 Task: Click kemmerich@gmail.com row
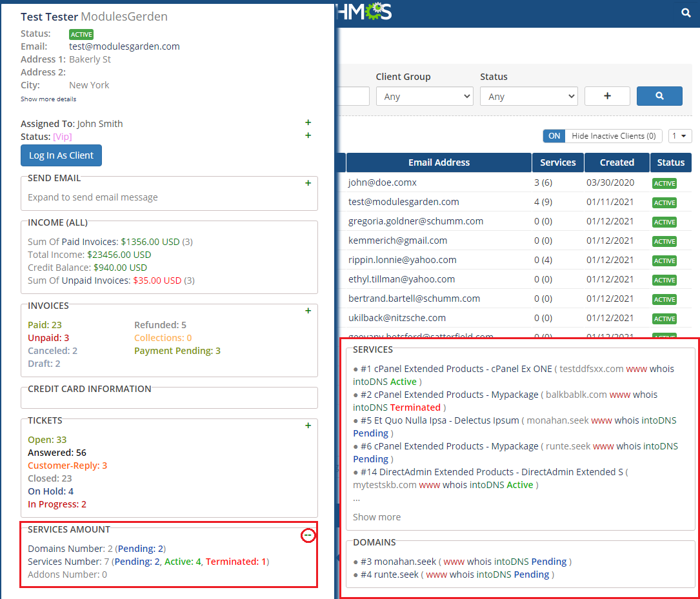pyautogui.click(x=398, y=241)
